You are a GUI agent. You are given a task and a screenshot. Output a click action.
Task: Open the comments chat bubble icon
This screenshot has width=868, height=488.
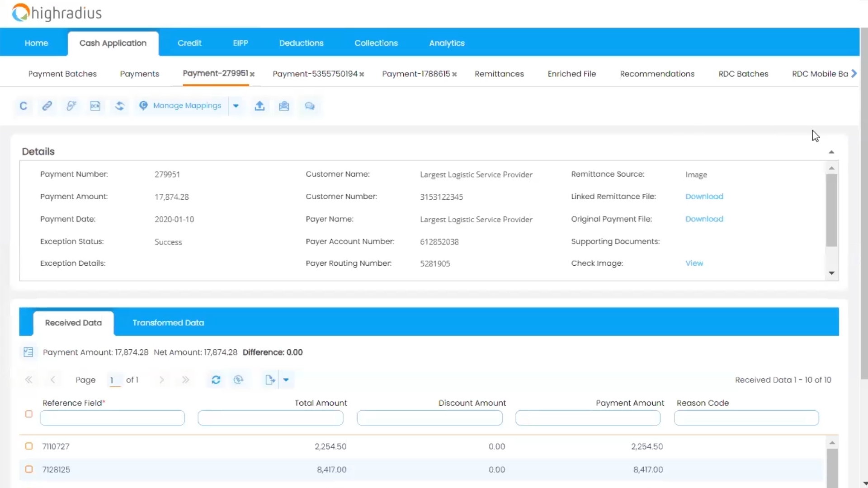(x=310, y=106)
